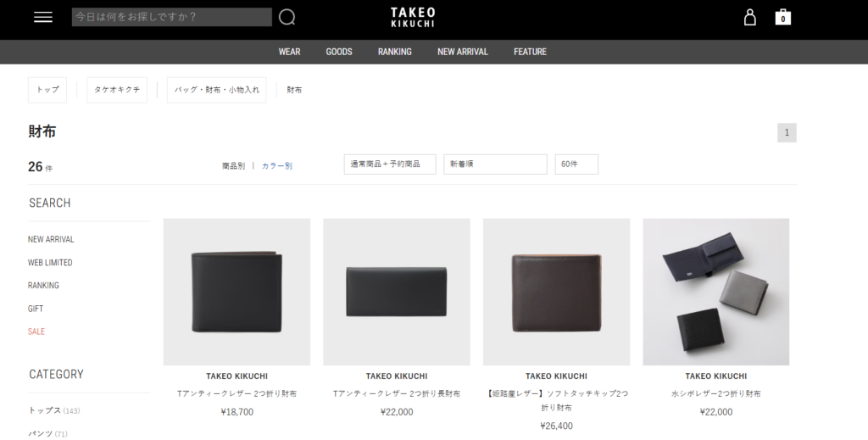This screenshot has height=440, width=868.
Task: Open the GOODS navigation menu
Action: 339,52
